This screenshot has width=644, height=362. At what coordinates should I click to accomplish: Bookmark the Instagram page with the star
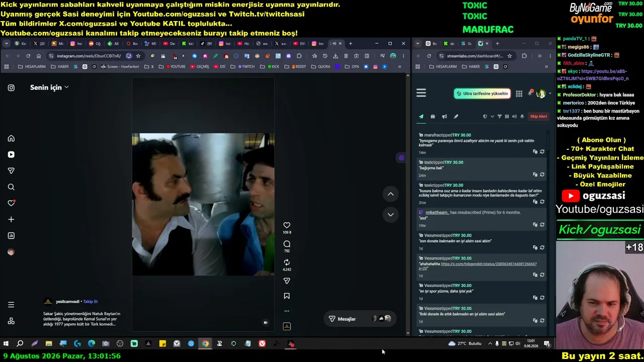tap(138, 56)
